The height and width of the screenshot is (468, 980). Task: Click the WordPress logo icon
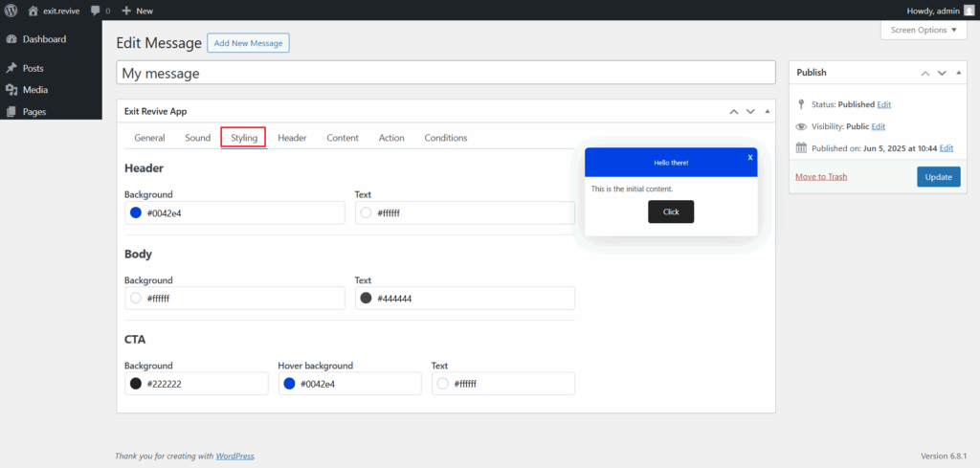[x=11, y=11]
